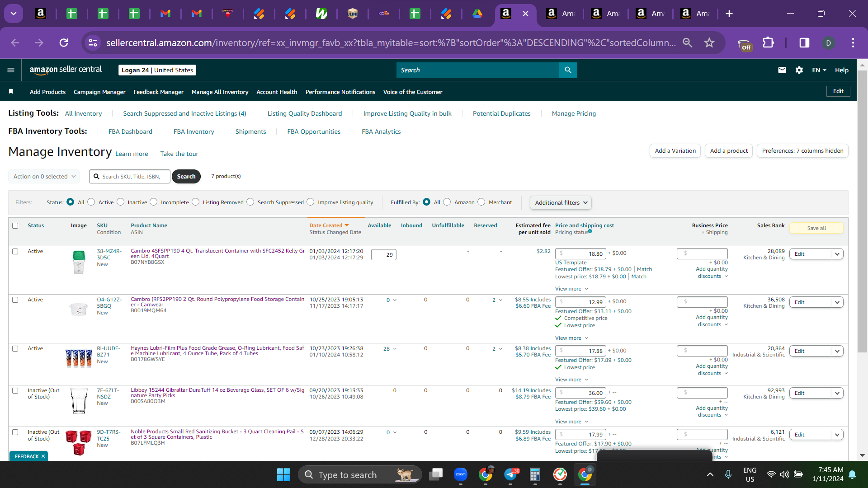Click the notification bell in system tray
Viewport: 868px width, 488px height.
[x=852, y=474]
